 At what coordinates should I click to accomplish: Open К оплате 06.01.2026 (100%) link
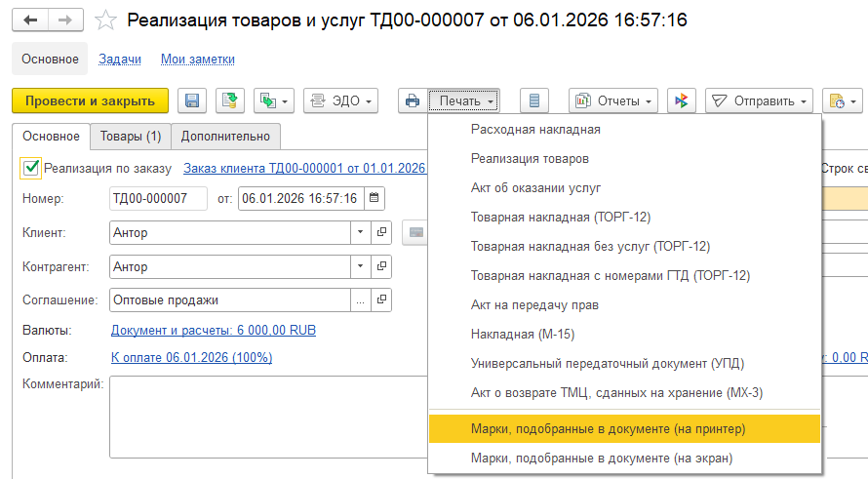191,357
